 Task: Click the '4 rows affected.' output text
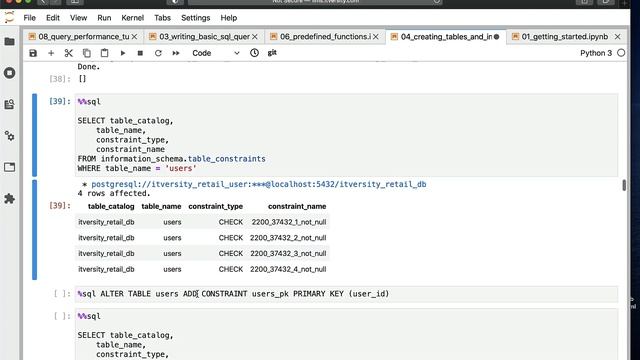coord(114,193)
